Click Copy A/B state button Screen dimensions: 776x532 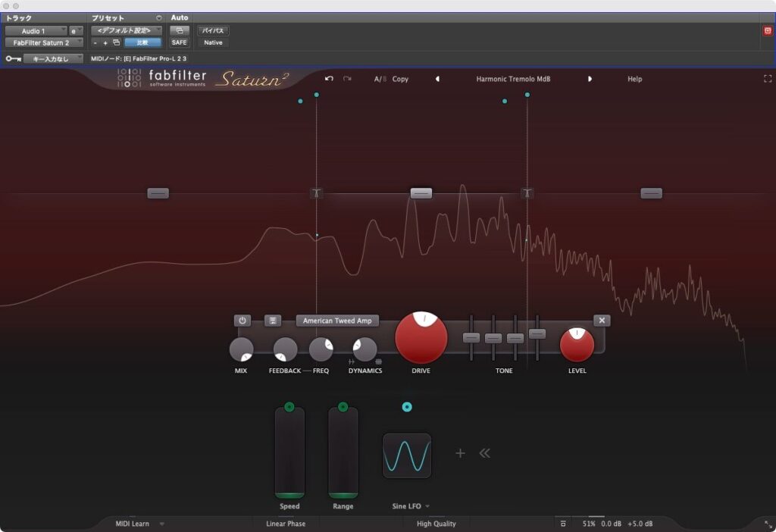(x=400, y=79)
